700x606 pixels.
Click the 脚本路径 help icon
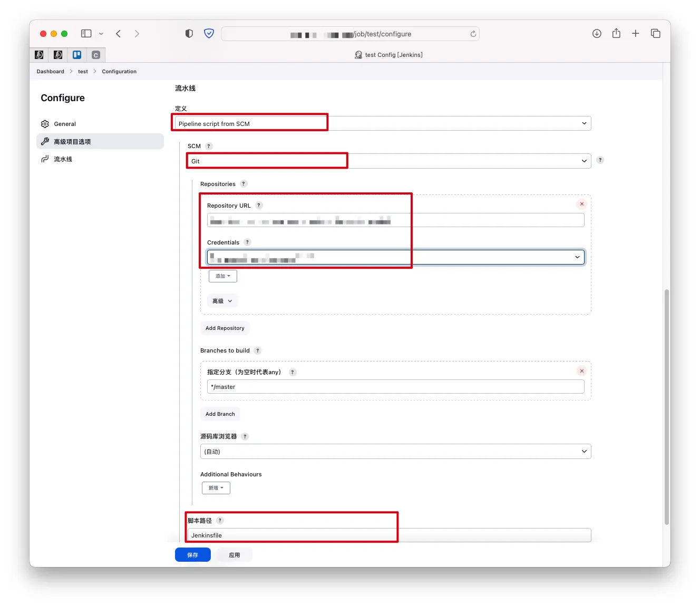pyautogui.click(x=220, y=521)
